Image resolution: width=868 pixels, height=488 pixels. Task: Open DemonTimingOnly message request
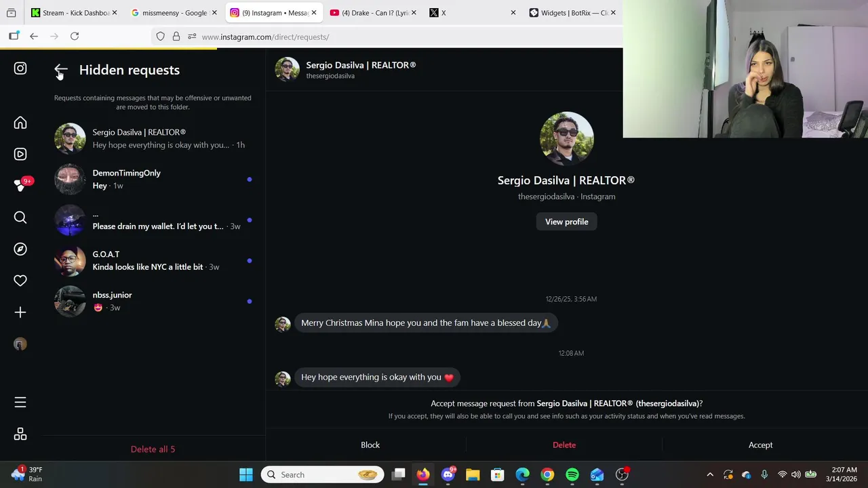click(x=154, y=179)
